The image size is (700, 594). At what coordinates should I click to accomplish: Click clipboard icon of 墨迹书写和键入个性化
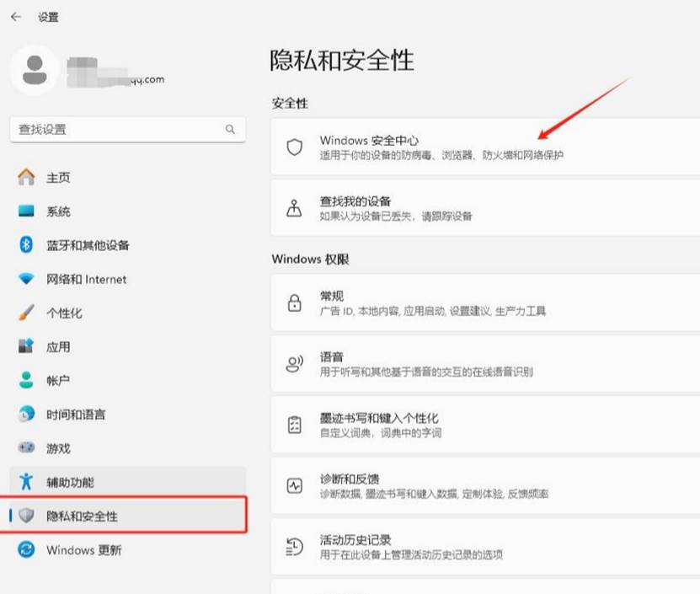[295, 425]
